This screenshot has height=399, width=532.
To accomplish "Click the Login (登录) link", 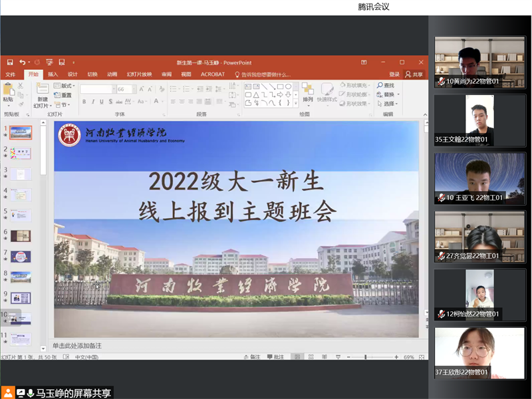I will tap(394, 74).
